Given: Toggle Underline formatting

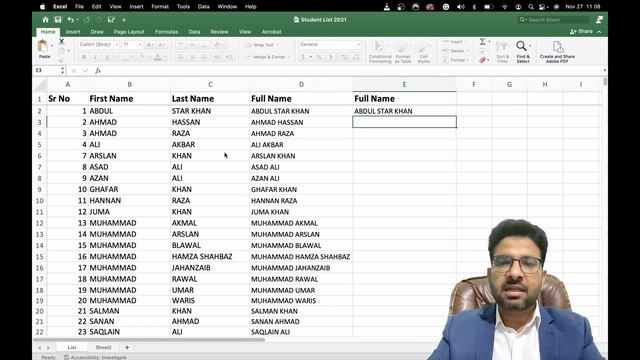Looking at the screenshot, I should 107,57.
